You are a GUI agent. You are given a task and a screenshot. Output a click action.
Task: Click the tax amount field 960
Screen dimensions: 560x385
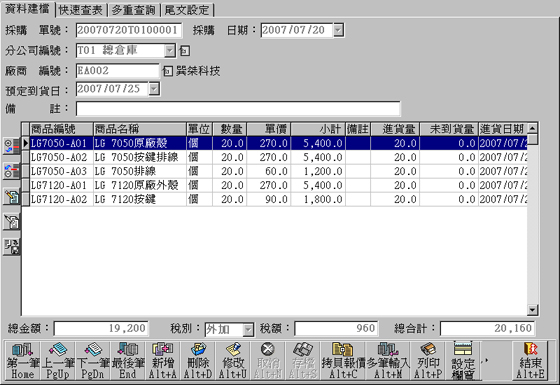click(x=336, y=328)
